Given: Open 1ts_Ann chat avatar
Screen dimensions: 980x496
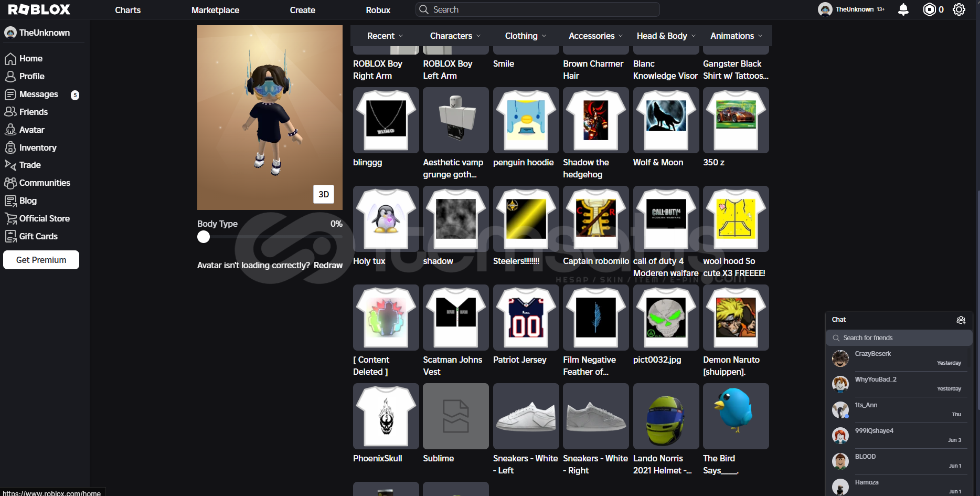Looking at the screenshot, I should click(840, 410).
